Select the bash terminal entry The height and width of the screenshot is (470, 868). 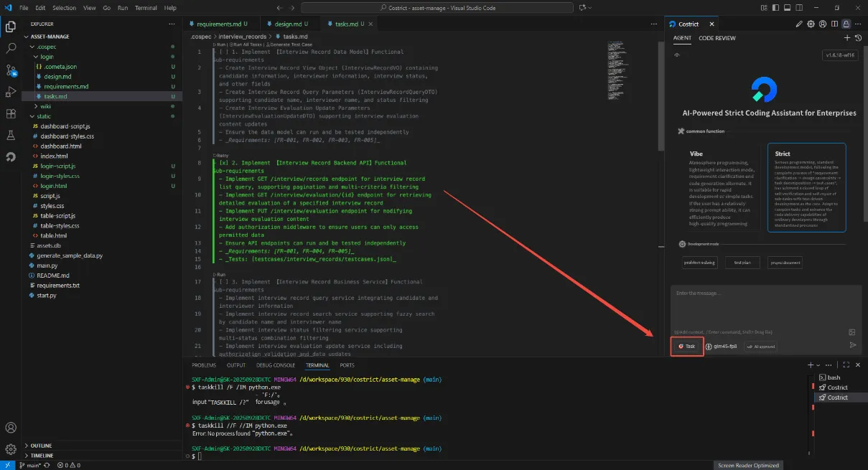834,377
